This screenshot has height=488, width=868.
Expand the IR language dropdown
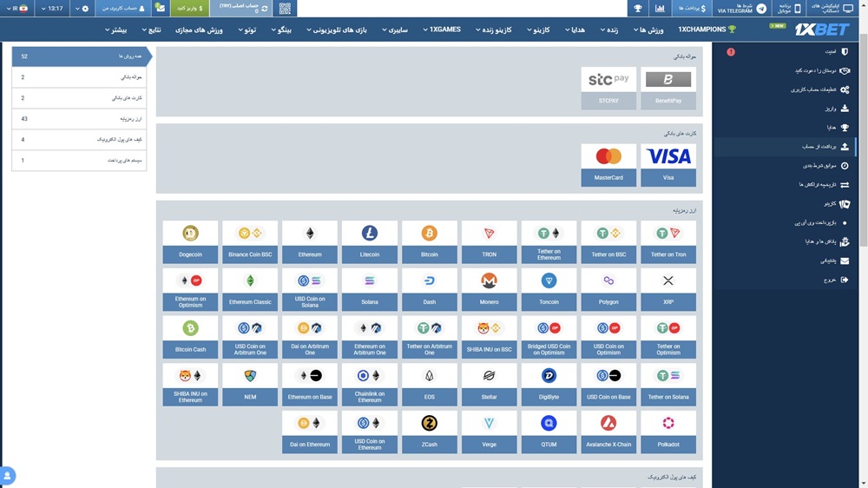tap(17, 9)
